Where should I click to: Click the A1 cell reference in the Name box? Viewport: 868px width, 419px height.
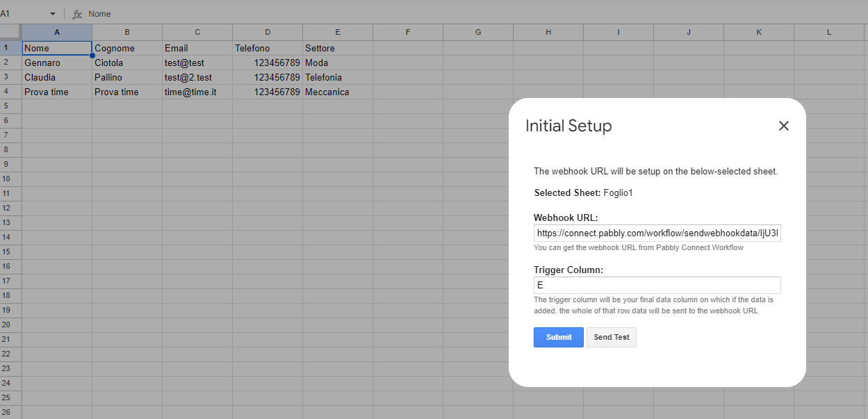[6, 14]
